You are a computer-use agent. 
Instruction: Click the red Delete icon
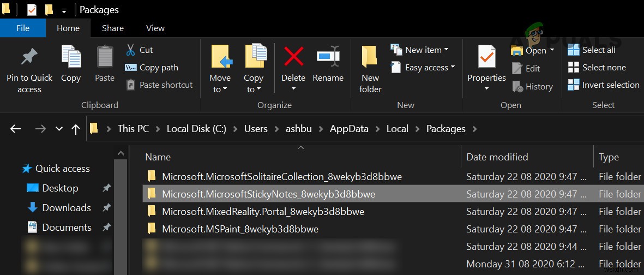293,57
